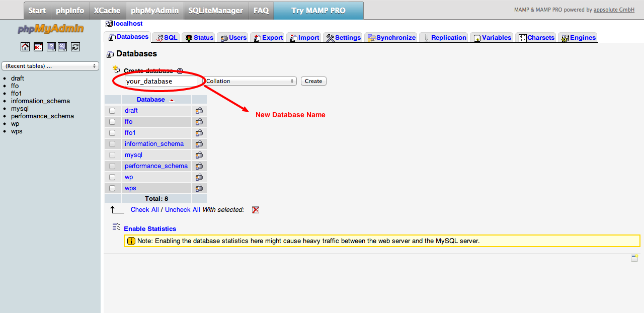Viewport: 644px width, 313px height.
Task: Open phpMyAdmin home icon in sidebar
Action: [x=25, y=47]
